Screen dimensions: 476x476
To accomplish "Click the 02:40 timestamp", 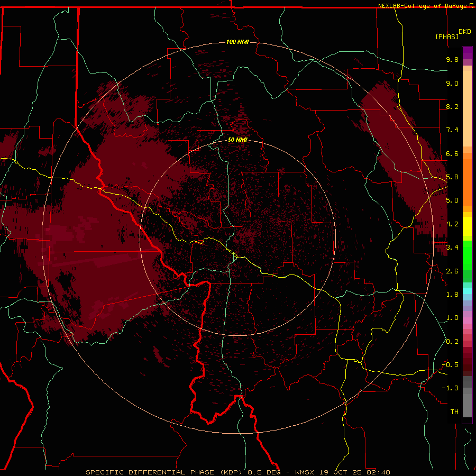I will pos(378,472).
